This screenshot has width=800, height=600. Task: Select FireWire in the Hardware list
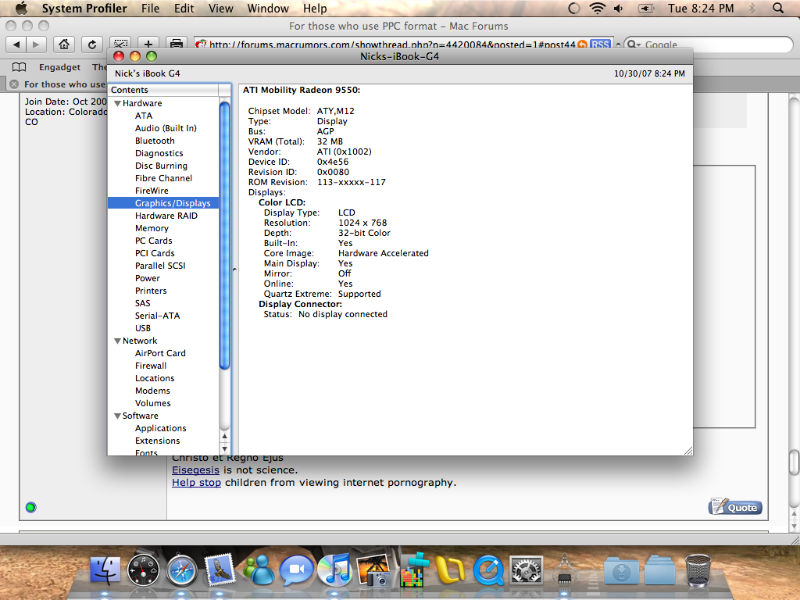(x=152, y=191)
